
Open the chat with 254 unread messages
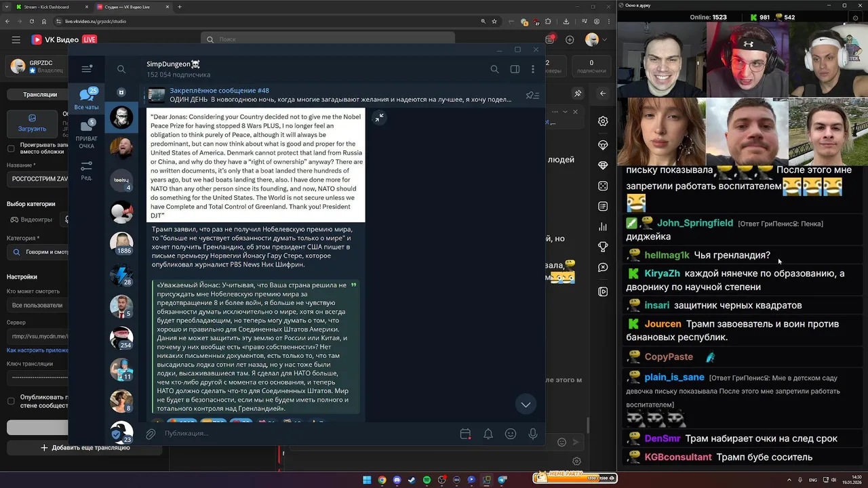pyautogui.click(x=122, y=338)
